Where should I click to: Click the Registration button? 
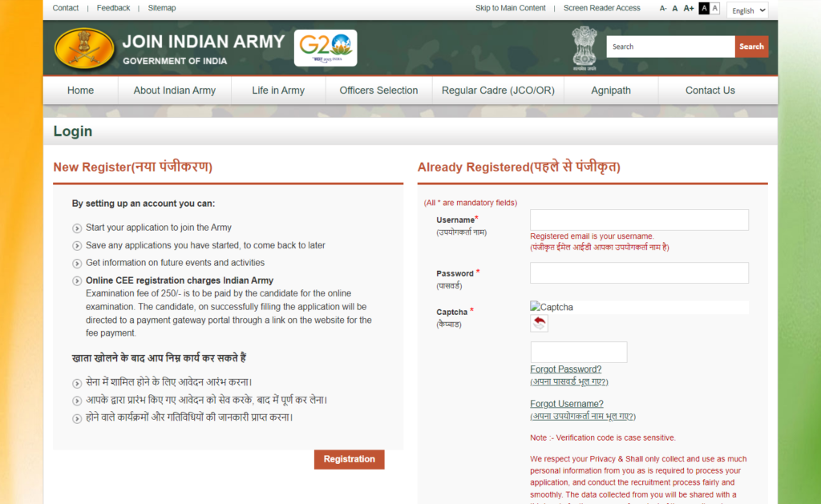(350, 459)
